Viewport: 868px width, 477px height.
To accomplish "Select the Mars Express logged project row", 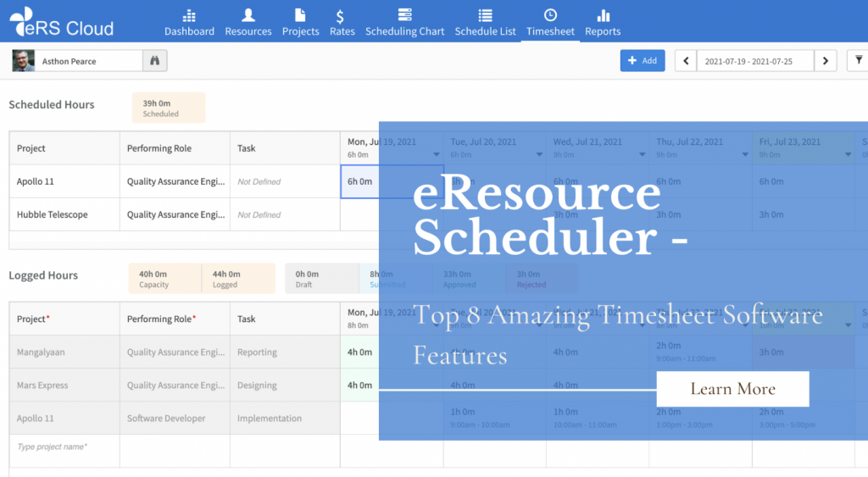I will 64,385.
